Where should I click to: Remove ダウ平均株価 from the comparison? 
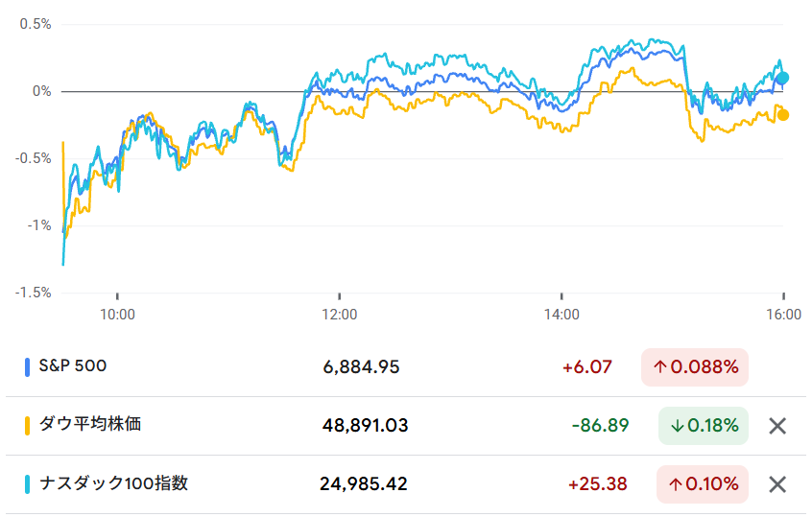coord(777,426)
